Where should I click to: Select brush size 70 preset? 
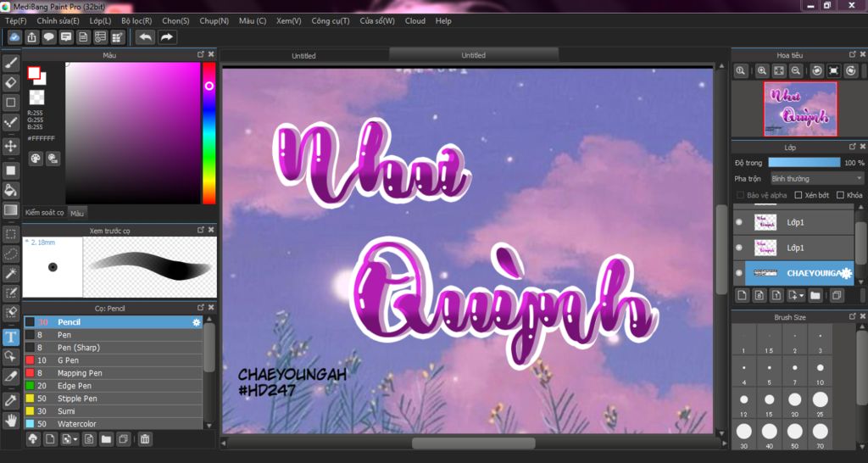pos(820,432)
